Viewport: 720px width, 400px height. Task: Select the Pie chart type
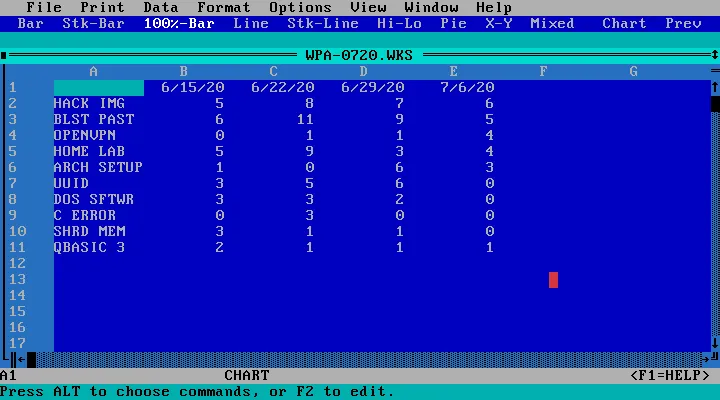point(453,23)
